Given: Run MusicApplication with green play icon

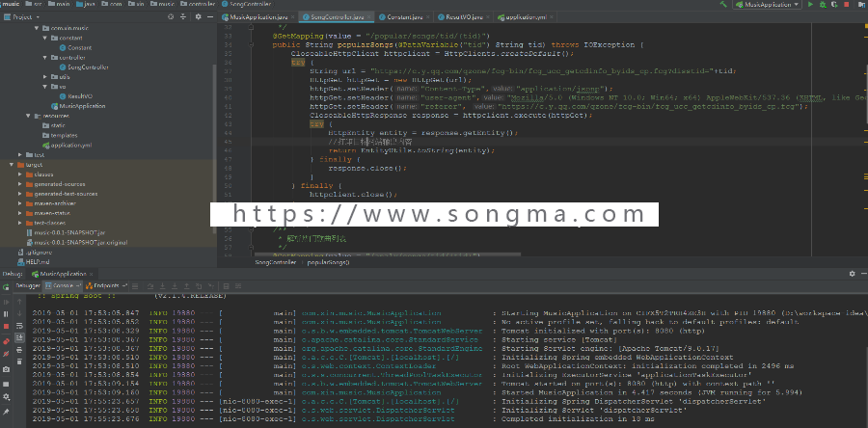Looking at the screenshot, I should coord(810,5).
